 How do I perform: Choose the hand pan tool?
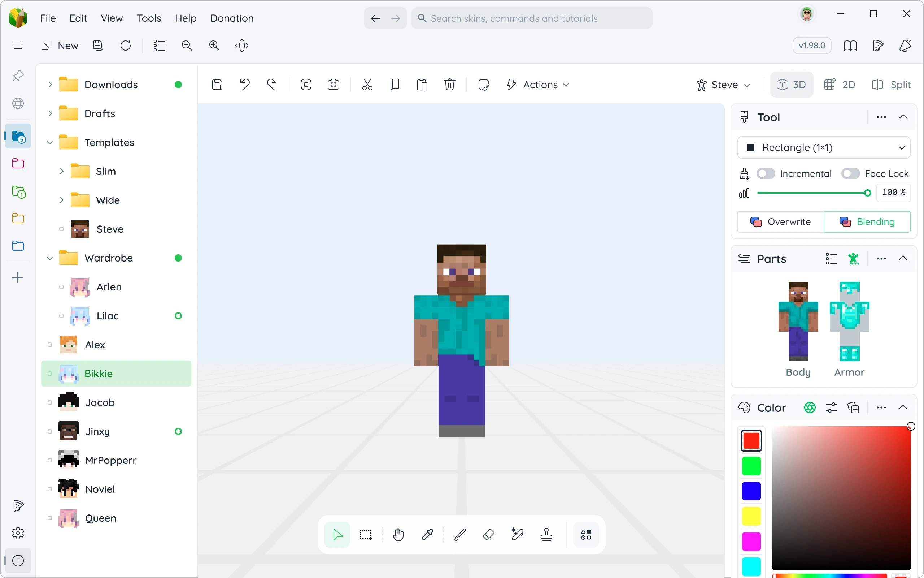tap(398, 534)
